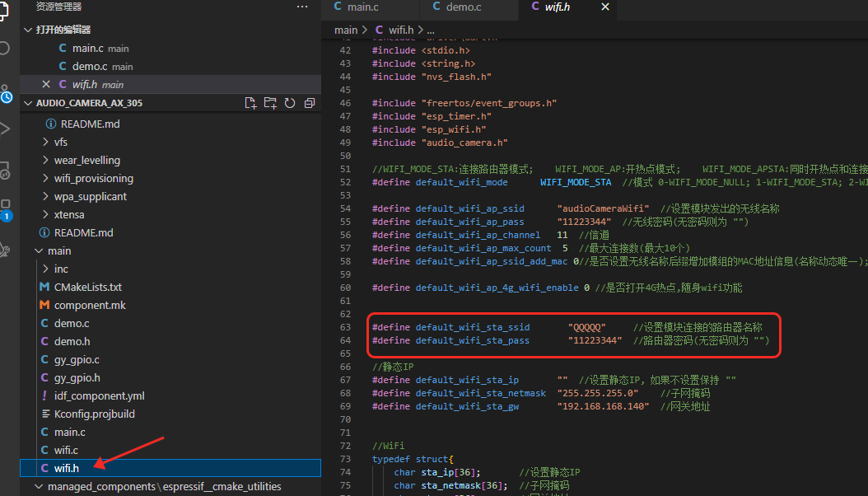Expand the wpa_supplicant folder
The width and height of the screenshot is (868, 496).
point(45,197)
